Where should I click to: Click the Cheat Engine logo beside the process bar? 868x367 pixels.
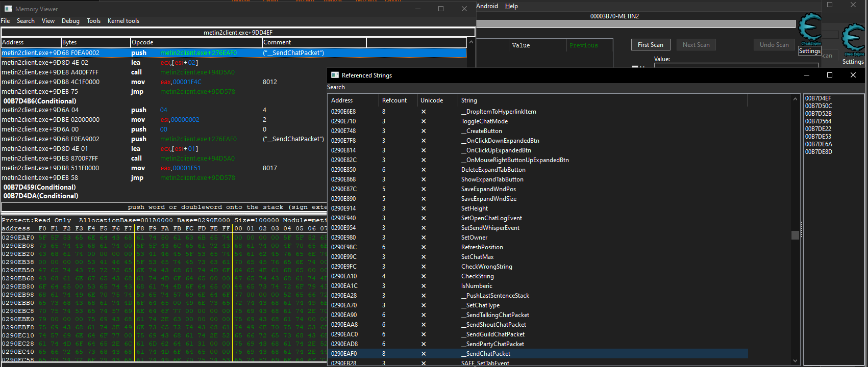pos(810,29)
